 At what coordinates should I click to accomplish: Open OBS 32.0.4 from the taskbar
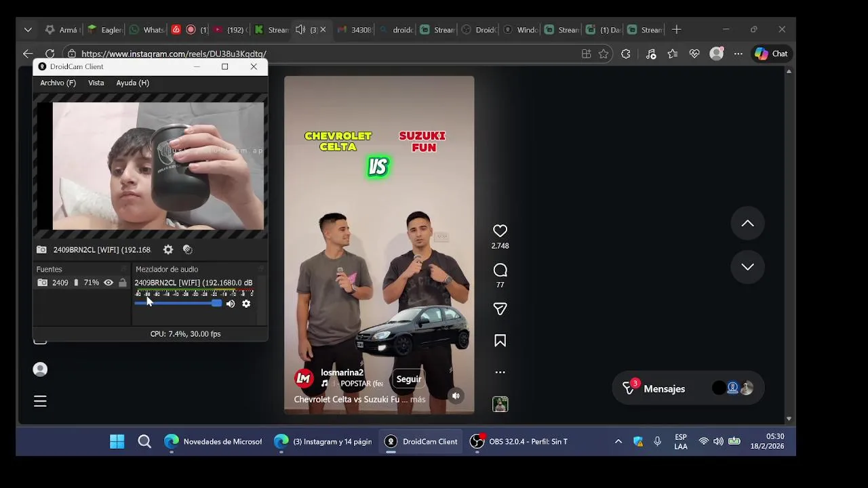pyautogui.click(x=519, y=442)
